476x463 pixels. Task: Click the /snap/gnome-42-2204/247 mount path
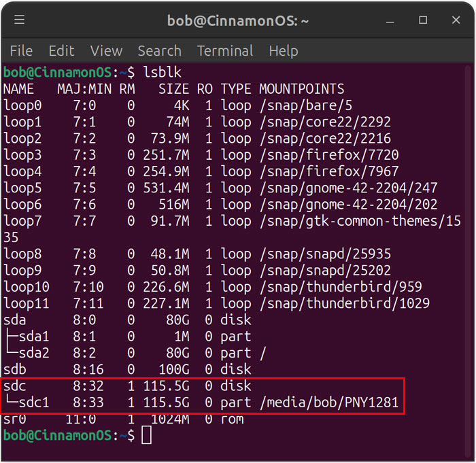[349, 188]
